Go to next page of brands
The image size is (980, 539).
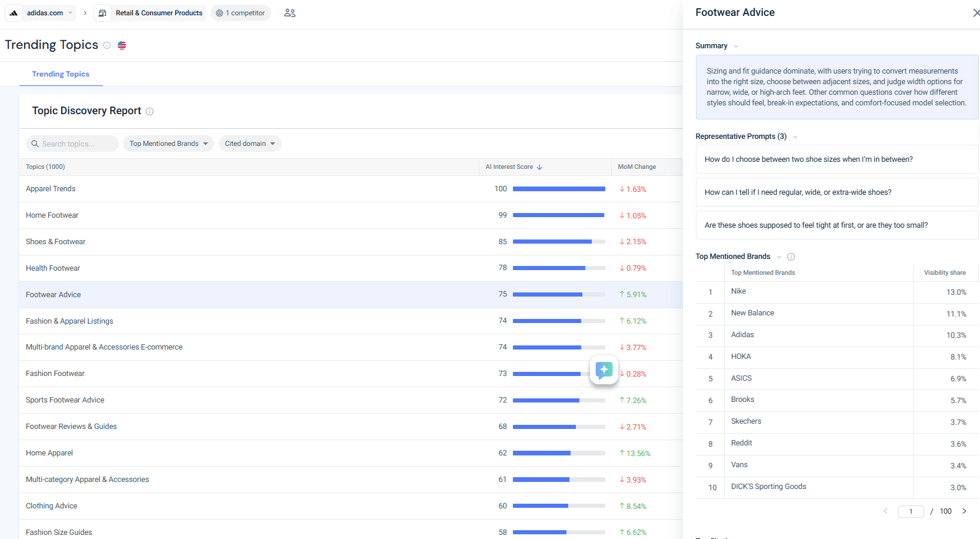coord(964,511)
